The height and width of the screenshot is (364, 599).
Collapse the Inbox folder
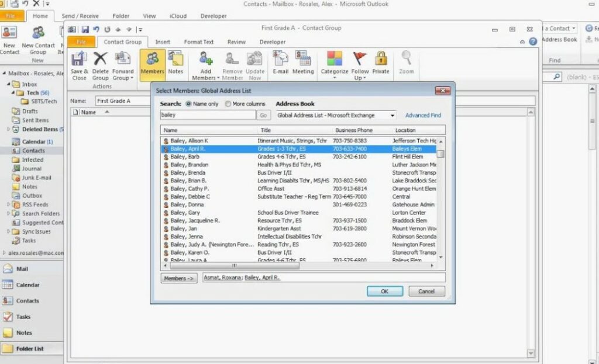tap(8, 84)
